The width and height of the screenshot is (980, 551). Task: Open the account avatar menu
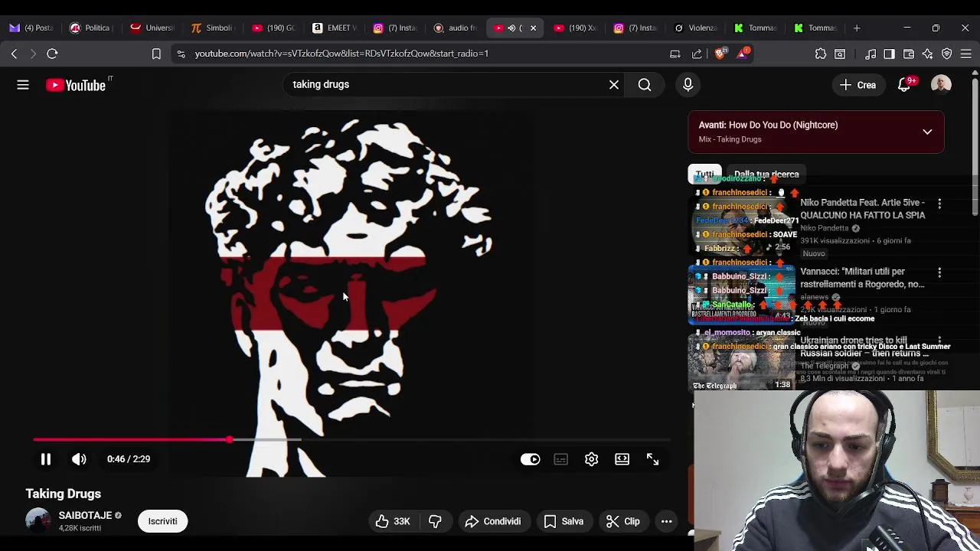click(941, 85)
